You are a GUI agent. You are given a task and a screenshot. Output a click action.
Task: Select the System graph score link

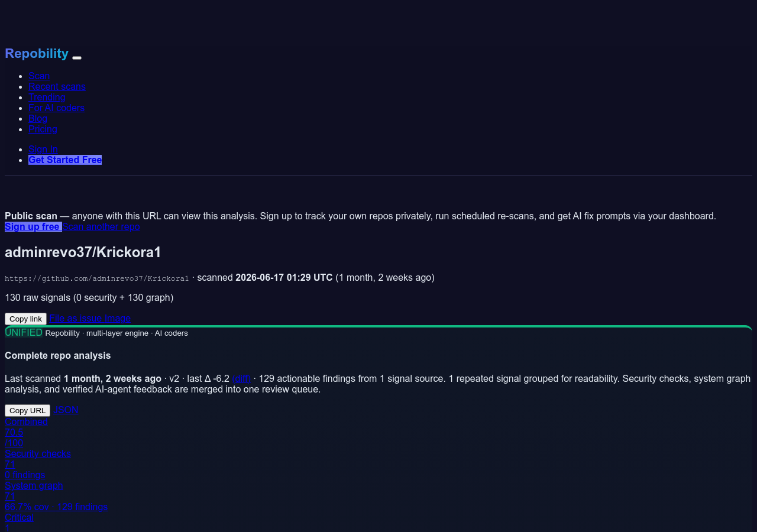(x=34, y=485)
